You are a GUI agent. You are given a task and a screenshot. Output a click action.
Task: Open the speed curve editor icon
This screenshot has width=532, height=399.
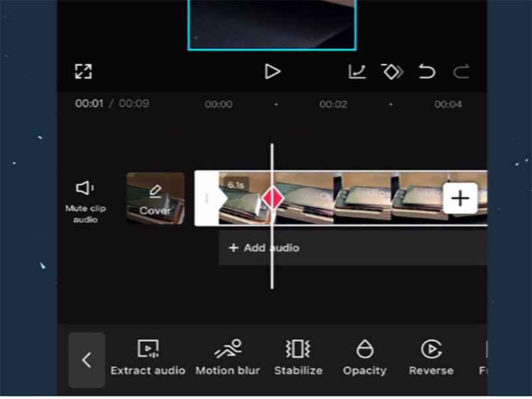tap(357, 72)
